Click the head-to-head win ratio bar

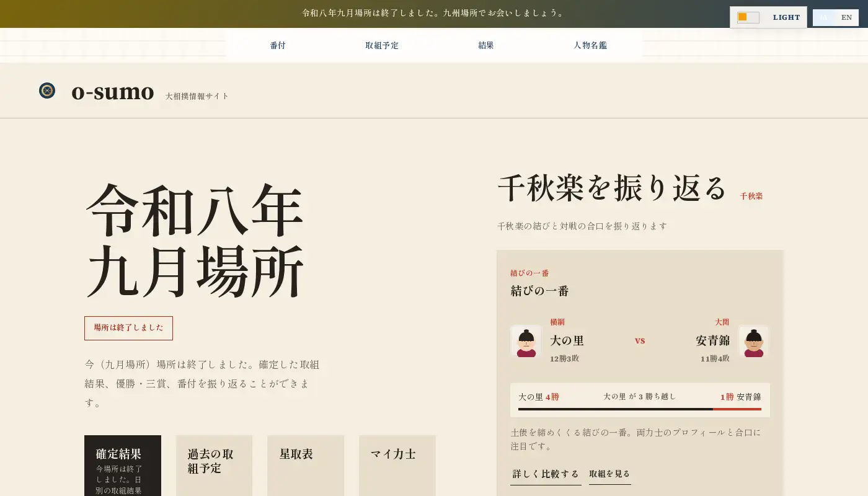tap(640, 409)
